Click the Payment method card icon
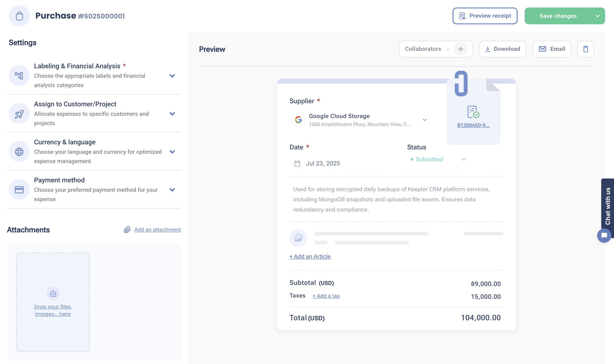Image resolution: width=614 pixels, height=364 pixels. tap(19, 189)
